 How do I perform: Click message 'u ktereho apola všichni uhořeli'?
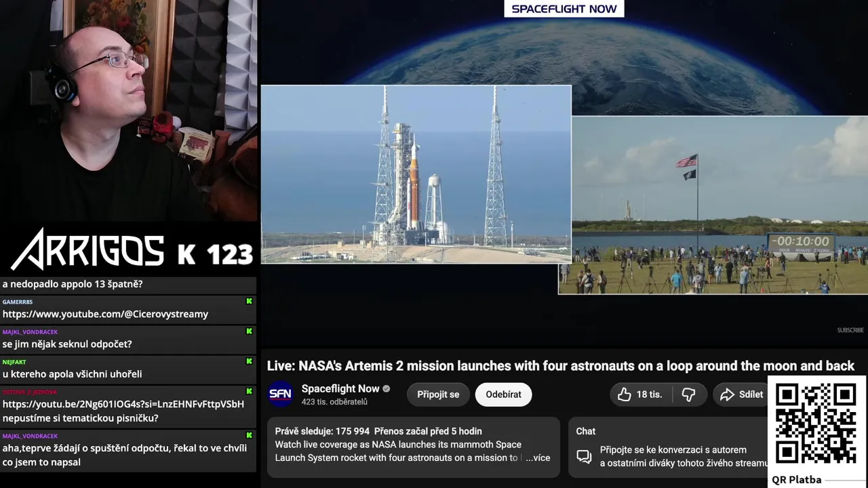click(72, 373)
